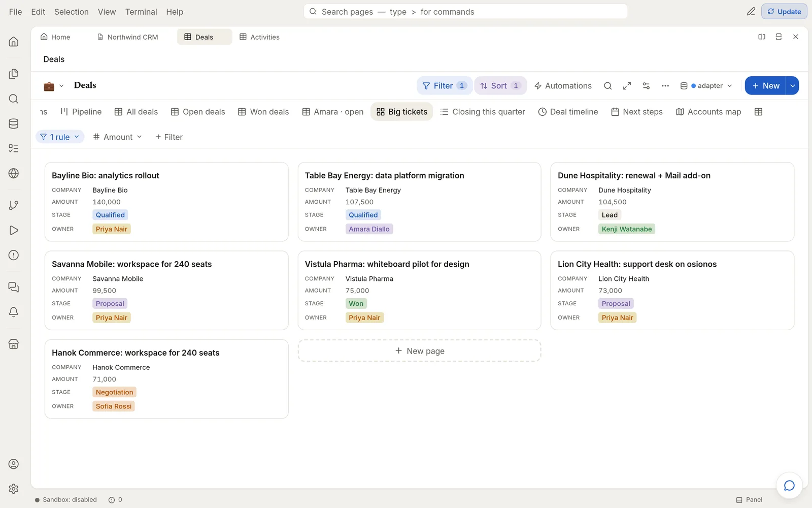The height and width of the screenshot is (508, 812).
Task: Click the play triangle icon in the sidebar
Action: tap(14, 230)
